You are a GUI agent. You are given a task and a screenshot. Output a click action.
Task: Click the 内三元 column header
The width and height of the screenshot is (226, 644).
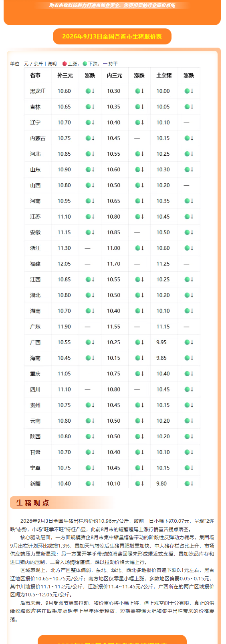[115, 75]
